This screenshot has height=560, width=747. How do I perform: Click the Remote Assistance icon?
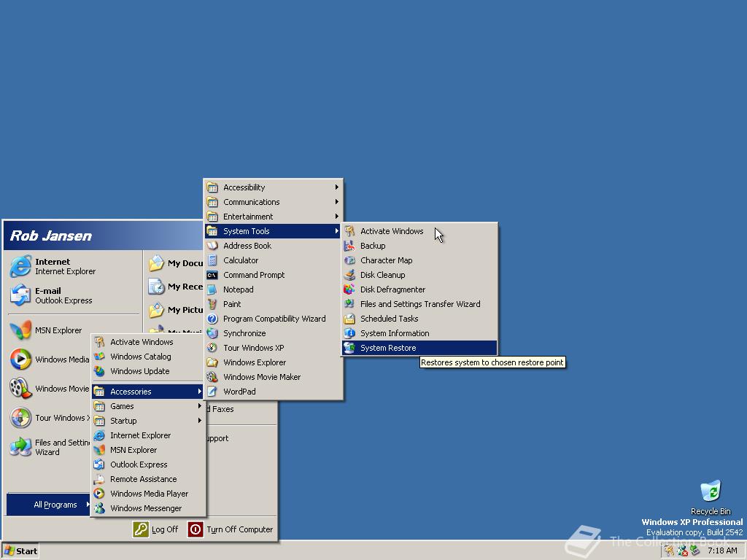click(x=99, y=479)
